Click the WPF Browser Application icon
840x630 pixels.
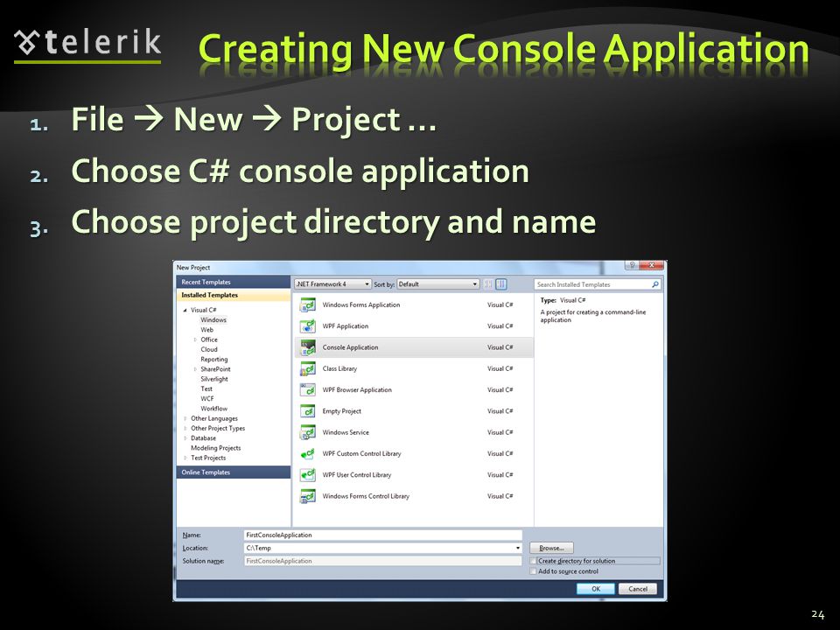point(307,390)
